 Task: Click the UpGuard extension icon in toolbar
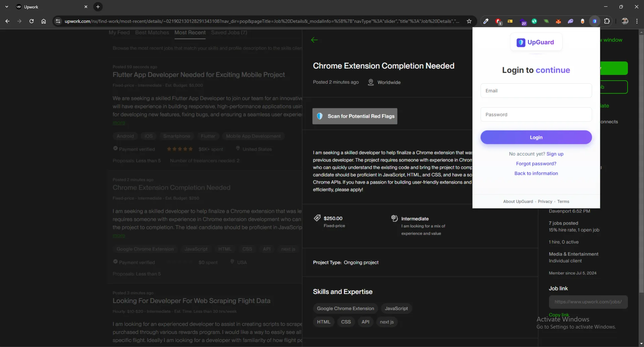(x=594, y=21)
